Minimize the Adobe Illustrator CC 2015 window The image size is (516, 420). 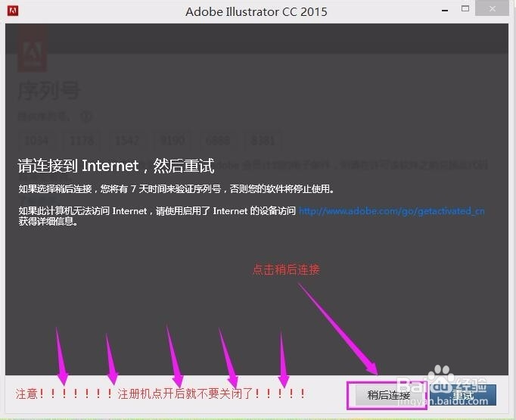point(445,11)
